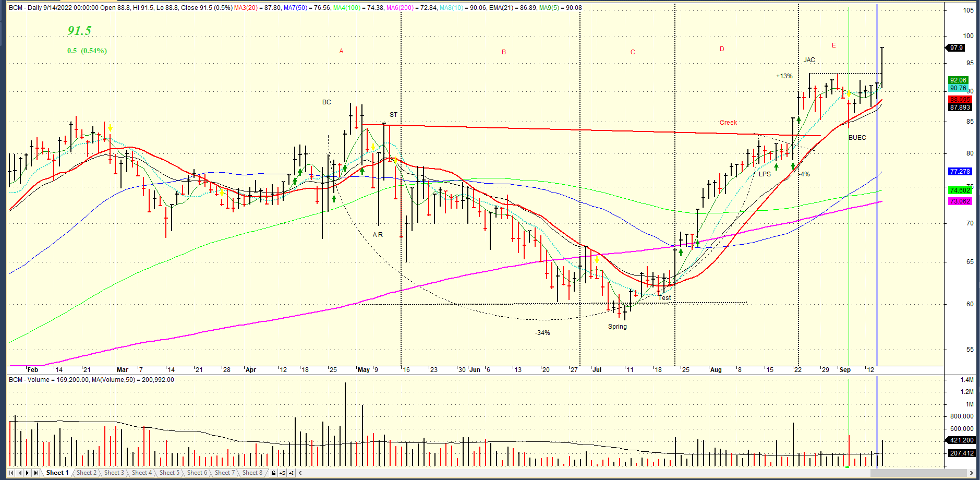
Task: Jump to the last sheet tab arrow
Action: (x=36, y=473)
